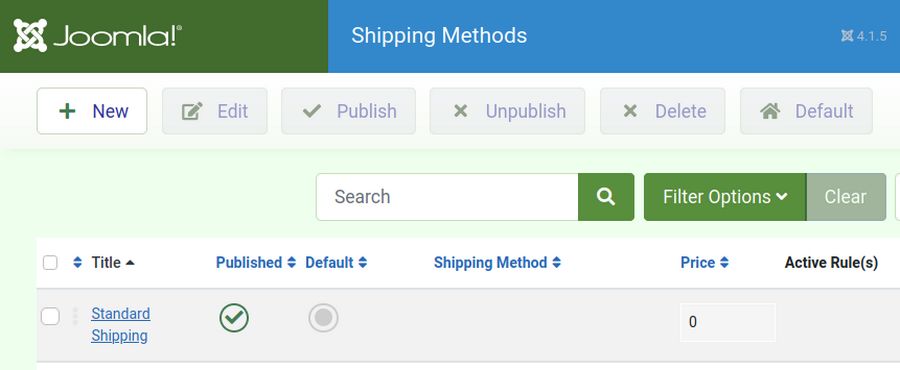Screen dimensions: 900x370
Task: Click the plus icon on New button
Action: tap(67, 111)
